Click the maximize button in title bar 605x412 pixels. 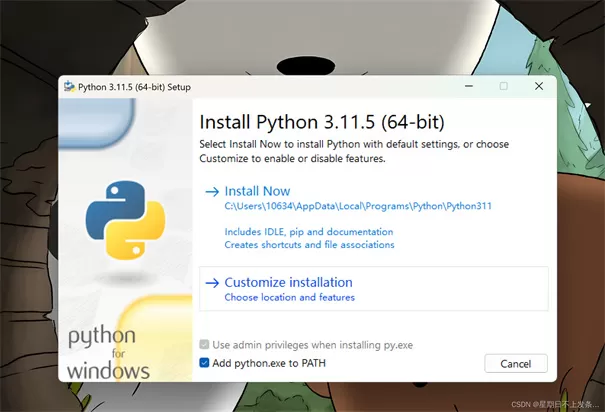pyautogui.click(x=504, y=86)
